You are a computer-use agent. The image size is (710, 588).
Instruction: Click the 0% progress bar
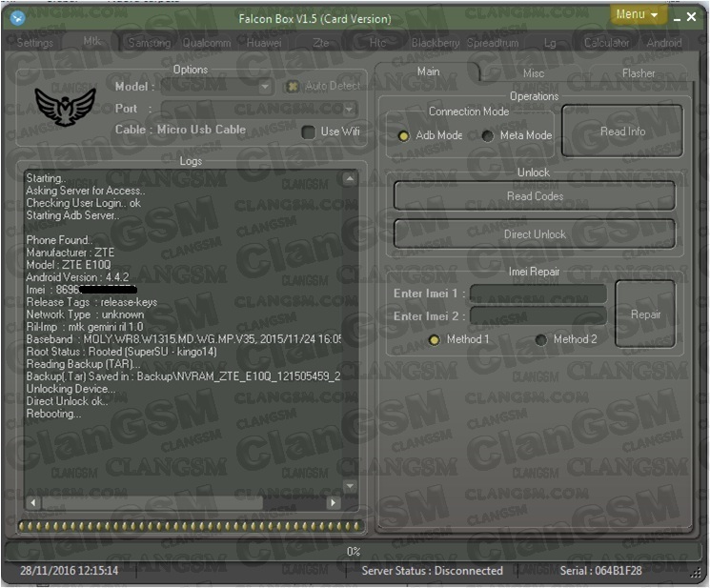click(x=354, y=552)
